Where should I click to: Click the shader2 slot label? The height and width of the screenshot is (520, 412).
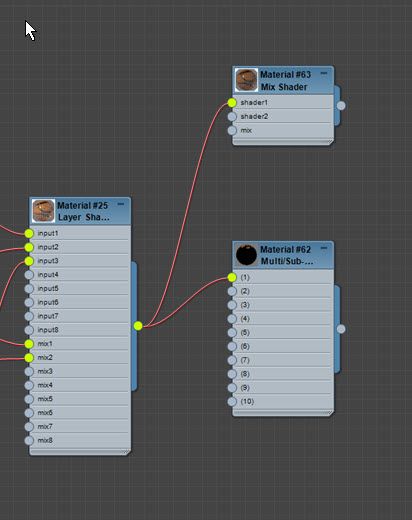point(254,117)
